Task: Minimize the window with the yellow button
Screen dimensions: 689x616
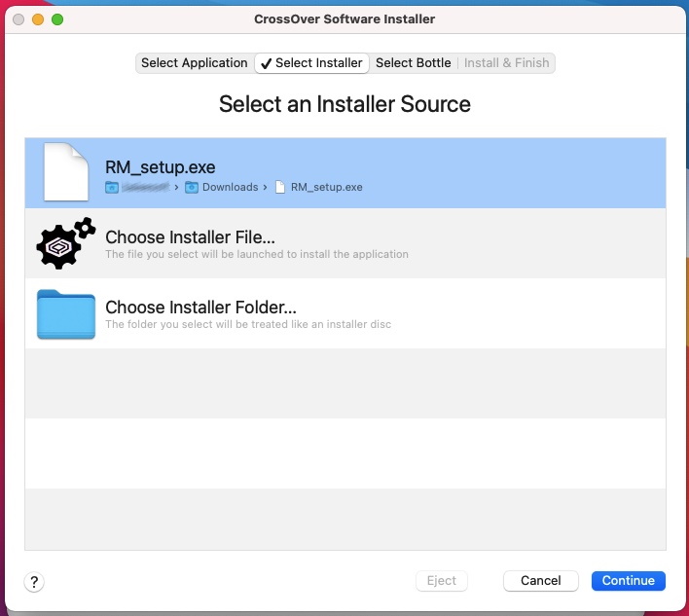Action: (x=38, y=19)
